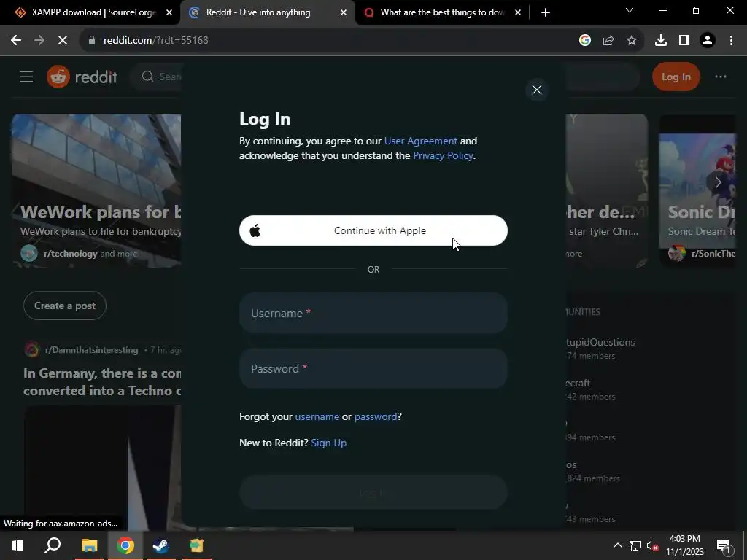Open r/technology community link
747x560 pixels.
click(70, 254)
